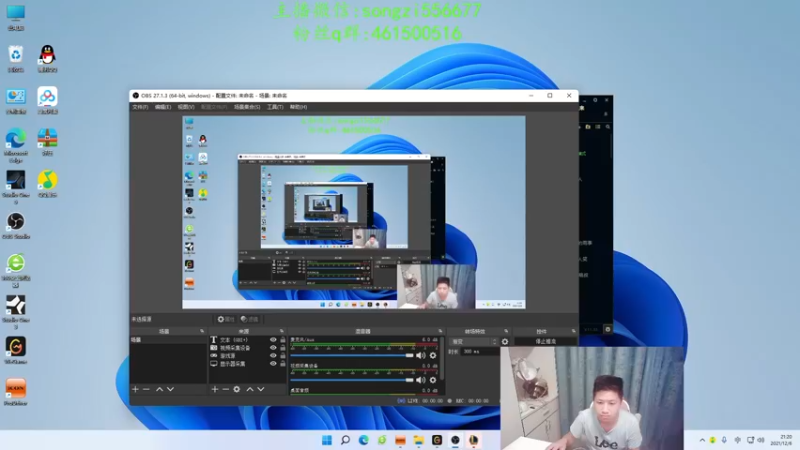
Task: Move the scene up in the list
Action: pyautogui.click(x=159, y=389)
